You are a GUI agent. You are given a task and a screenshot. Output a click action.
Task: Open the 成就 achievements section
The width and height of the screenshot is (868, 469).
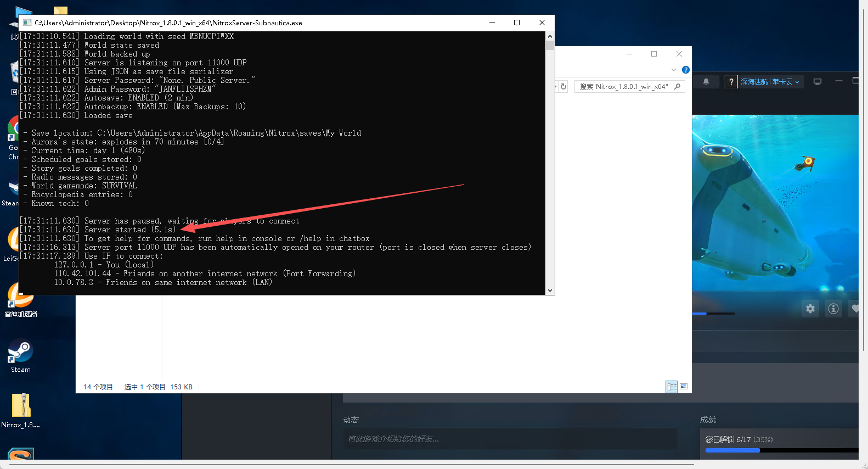(708, 420)
